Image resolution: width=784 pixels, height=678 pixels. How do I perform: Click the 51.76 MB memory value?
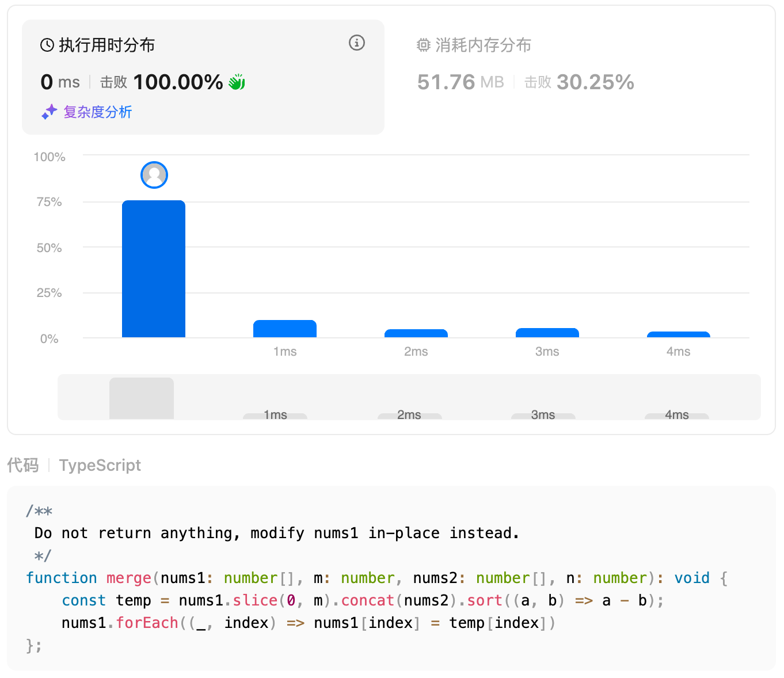[x=460, y=82]
